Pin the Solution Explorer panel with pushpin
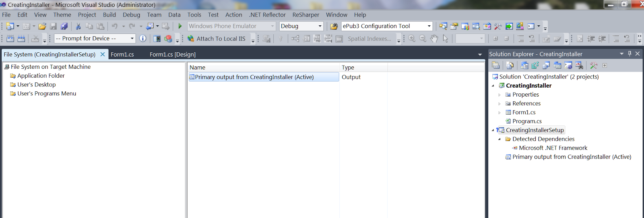Viewport: 644px width, 218px height. (630, 54)
